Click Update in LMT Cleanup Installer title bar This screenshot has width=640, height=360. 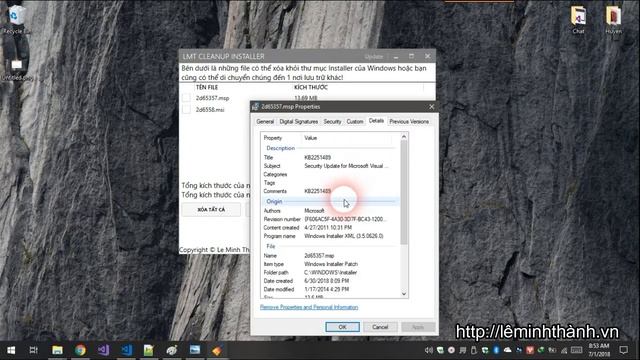[373, 57]
